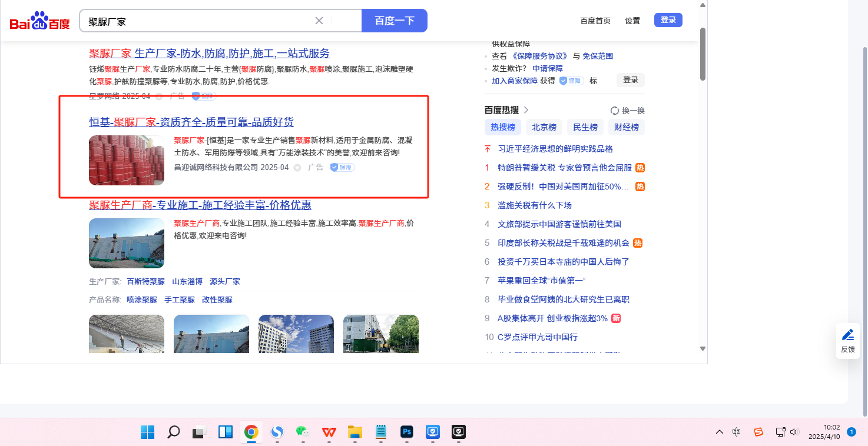Open the 设置 settings menu
Viewport: 868px width, 446px height.
632,21
